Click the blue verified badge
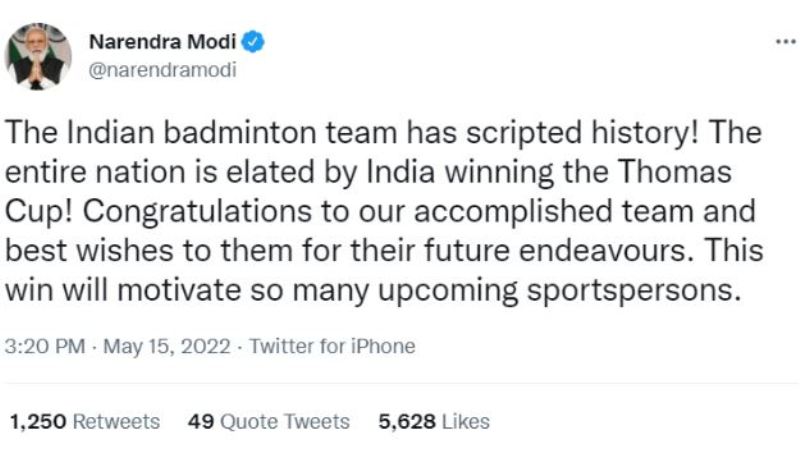The width and height of the screenshot is (800, 457). point(256,41)
